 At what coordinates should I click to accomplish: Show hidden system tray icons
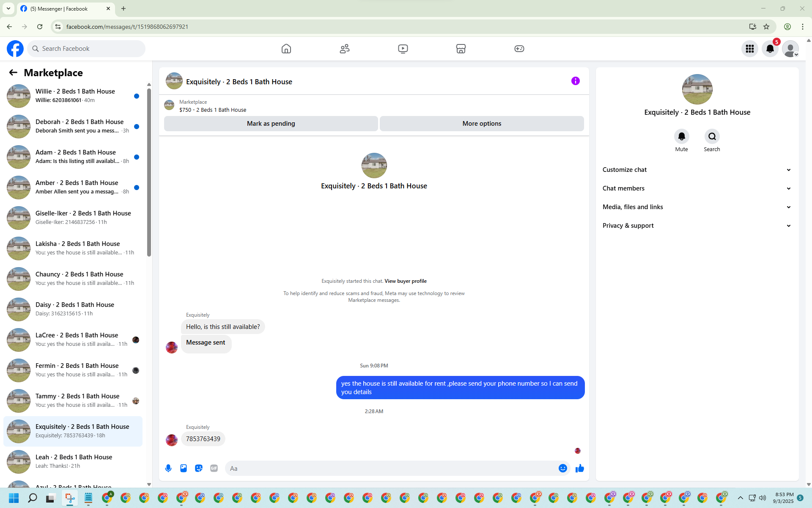point(740,498)
